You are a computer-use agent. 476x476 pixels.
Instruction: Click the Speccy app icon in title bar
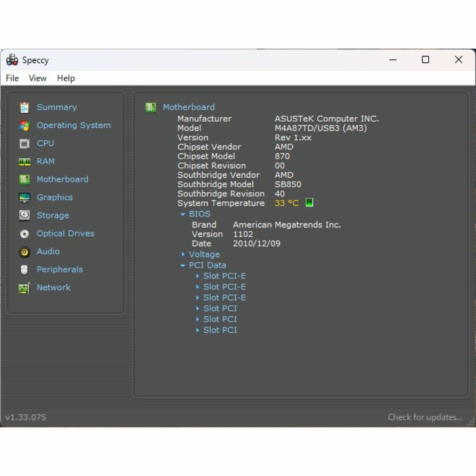click(x=12, y=60)
